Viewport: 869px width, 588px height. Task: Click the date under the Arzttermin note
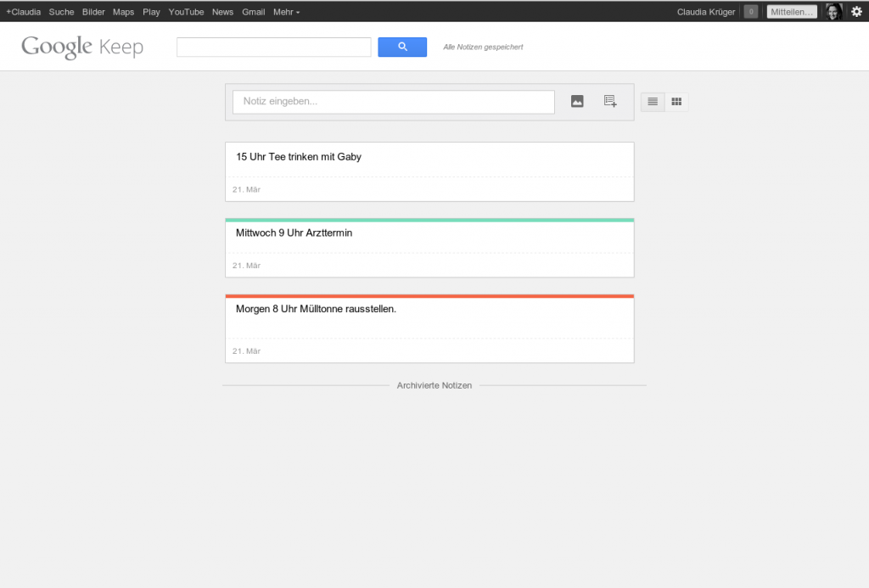pyautogui.click(x=247, y=266)
